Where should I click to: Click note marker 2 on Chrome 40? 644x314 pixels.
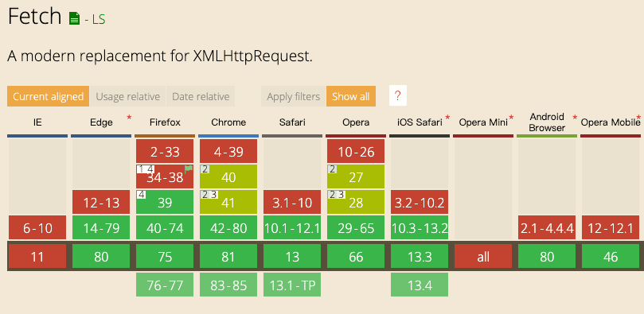(x=205, y=169)
